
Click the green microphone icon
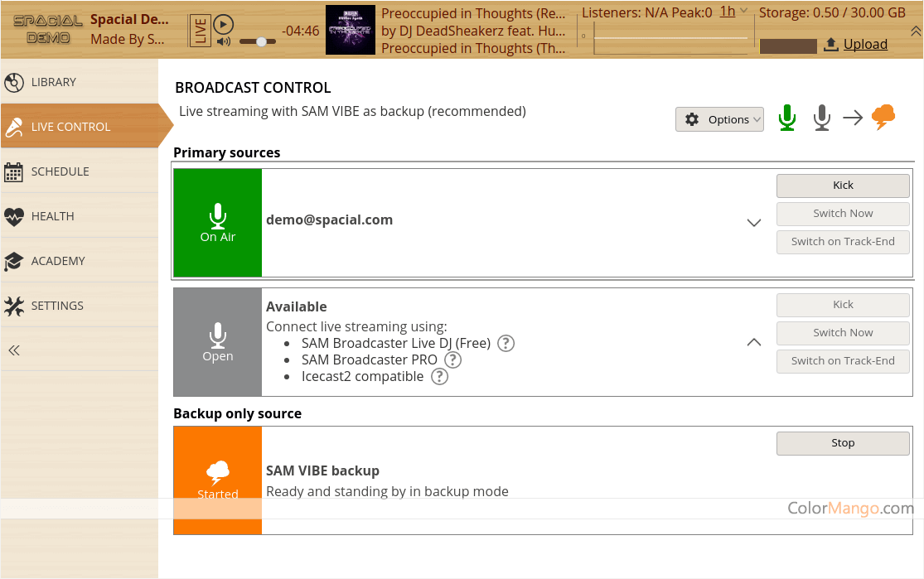click(786, 118)
